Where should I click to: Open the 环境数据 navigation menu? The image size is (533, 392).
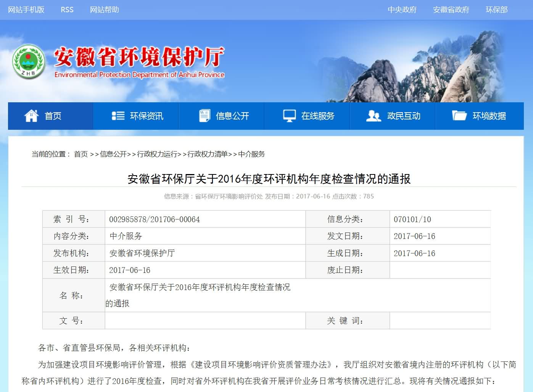489,116
